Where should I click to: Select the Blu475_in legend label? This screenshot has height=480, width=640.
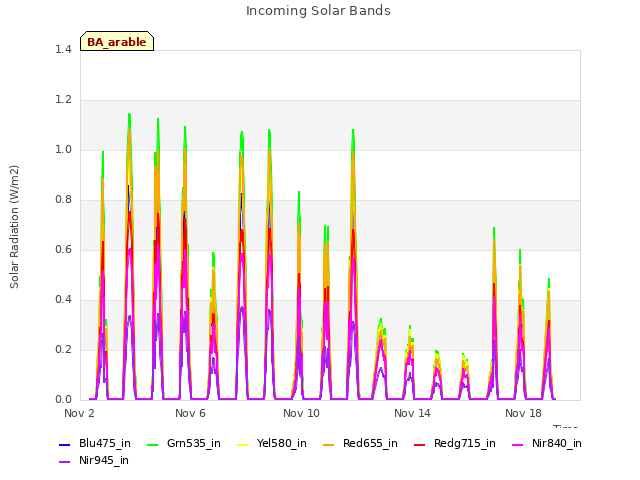coord(105,444)
